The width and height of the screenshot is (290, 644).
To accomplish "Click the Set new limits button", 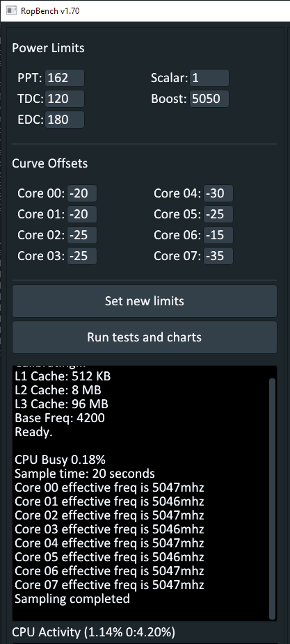I will click(145, 301).
